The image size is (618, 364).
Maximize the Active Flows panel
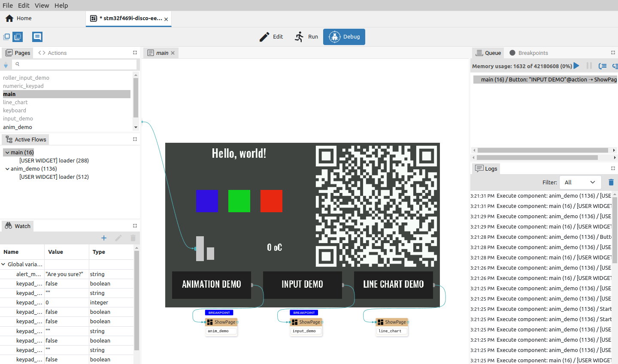135,139
